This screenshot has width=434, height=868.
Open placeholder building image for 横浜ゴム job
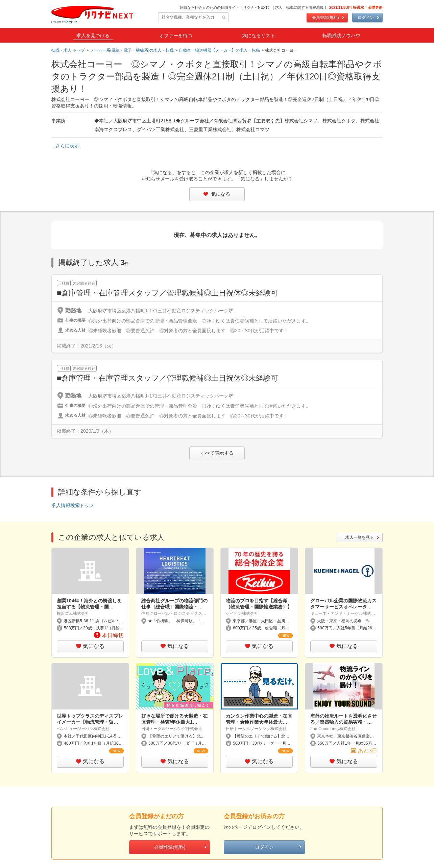pyautogui.click(x=90, y=571)
